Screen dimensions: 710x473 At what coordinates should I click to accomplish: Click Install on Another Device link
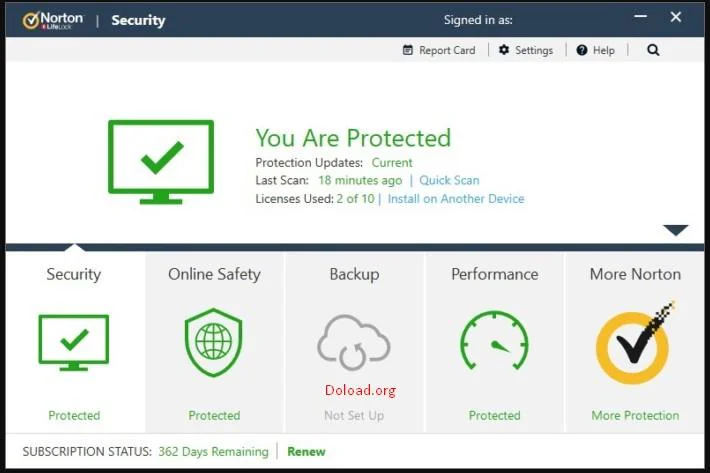coord(456,199)
